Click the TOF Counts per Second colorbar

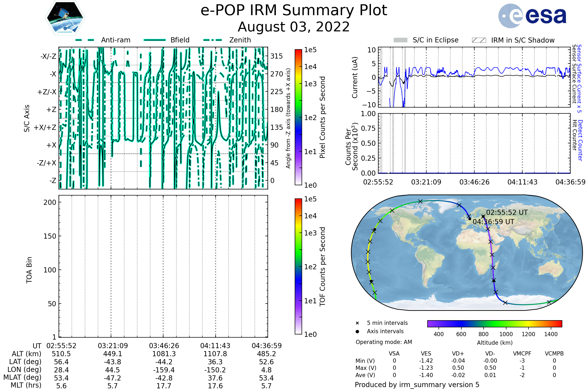pos(298,267)
